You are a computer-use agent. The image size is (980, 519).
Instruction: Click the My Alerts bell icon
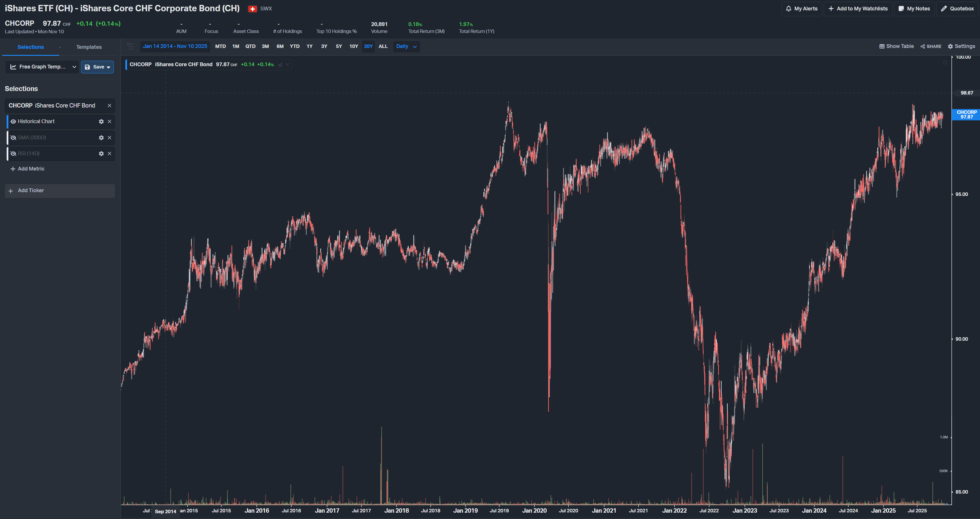pyautogui.click(x=789, y=8)
